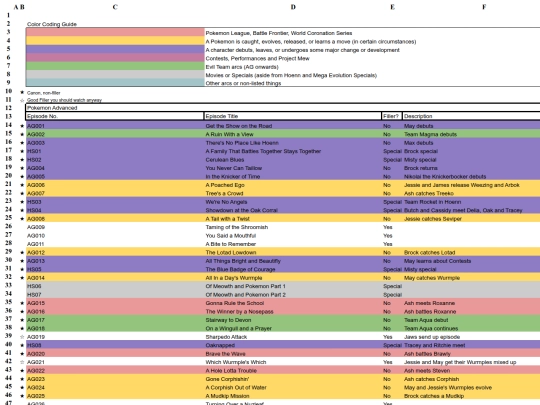The width and height of the screenshot is (540, 405).
Task: Select 'Gone Corphishin'' title cell
Action: pyautogui.click(x=293, y=379)
